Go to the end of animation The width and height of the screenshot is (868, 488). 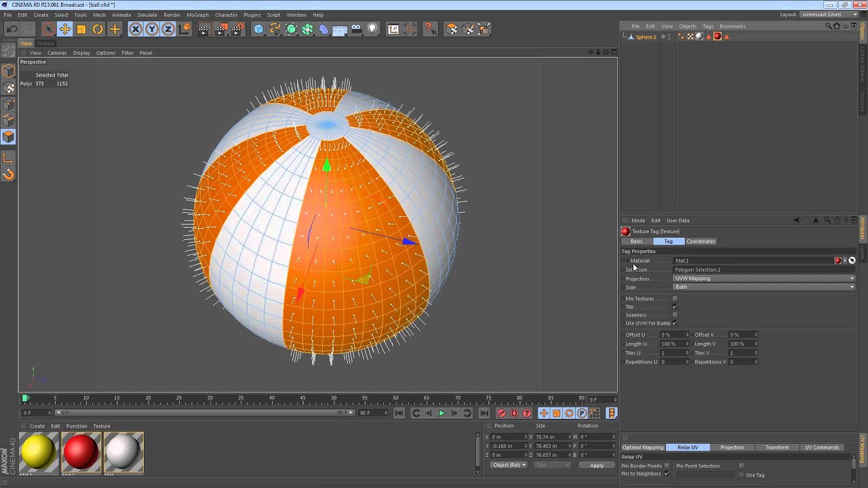click(x=484, y=413)
